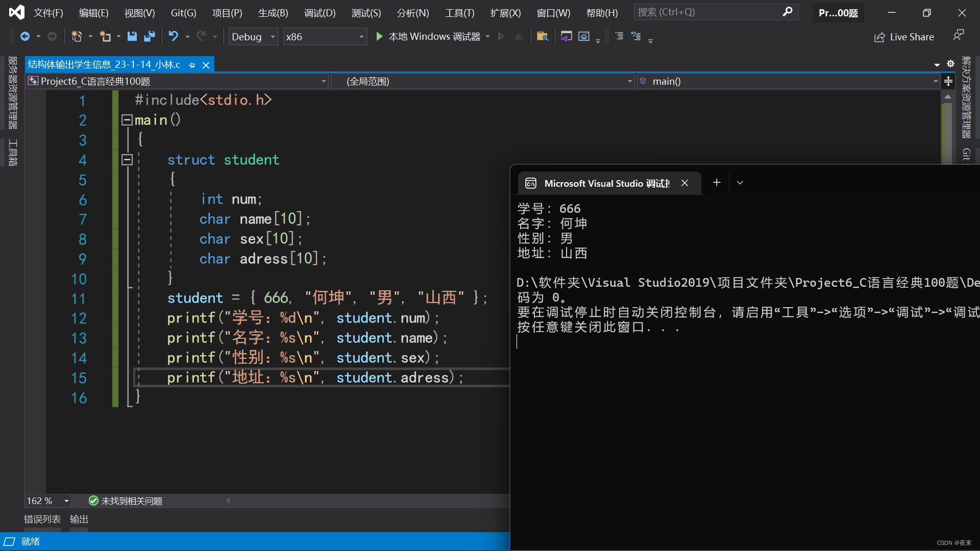Open the Debug configuration dropdown
Viewport: 980px width, 551px height.
pyautogui.click(x=273, y=37)
